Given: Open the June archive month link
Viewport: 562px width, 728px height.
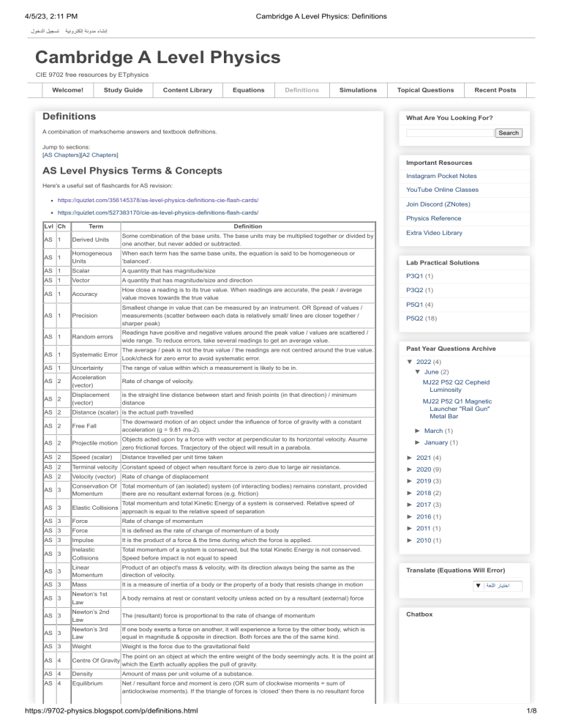Looking at the screenshot, I should (x=431, y=372).
